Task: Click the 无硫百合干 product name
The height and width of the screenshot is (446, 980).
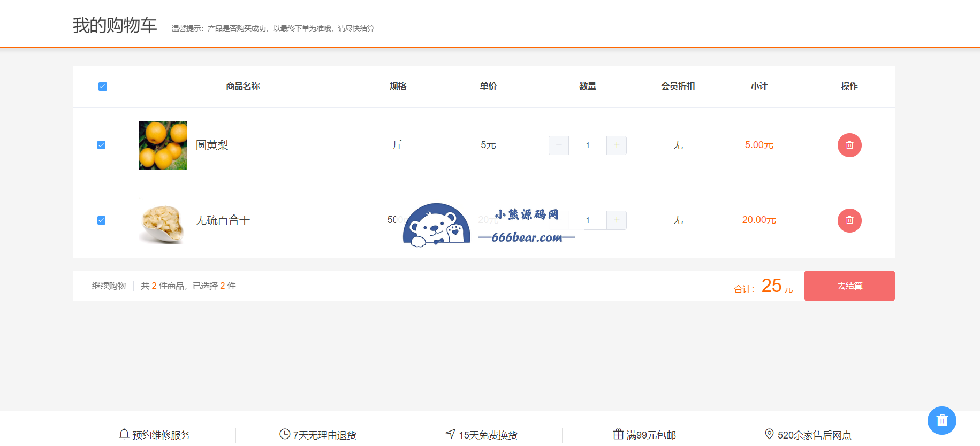Action: coord(223,220)
